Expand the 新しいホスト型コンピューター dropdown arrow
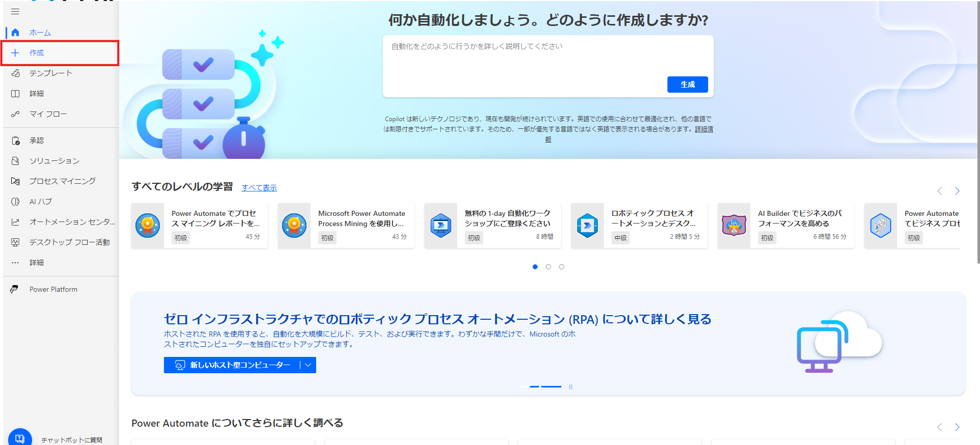 [308, 365]
